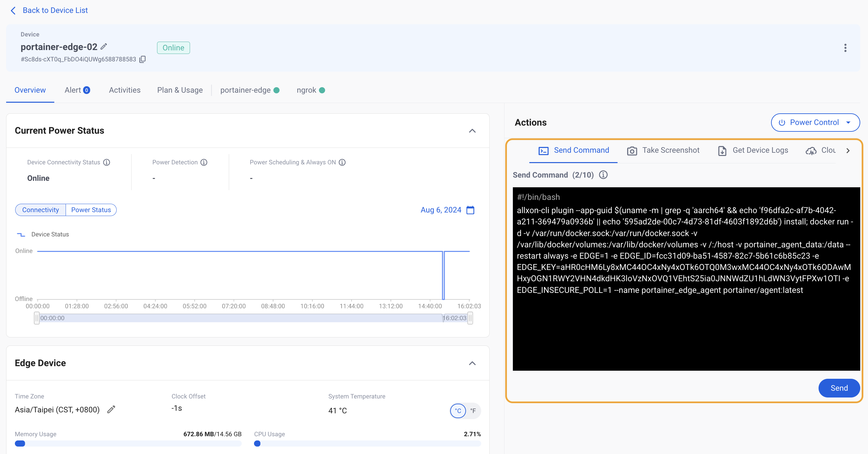Screen dimensions: 868x454
Task: Select the Connectivity chart view
Action: point(40,210)
